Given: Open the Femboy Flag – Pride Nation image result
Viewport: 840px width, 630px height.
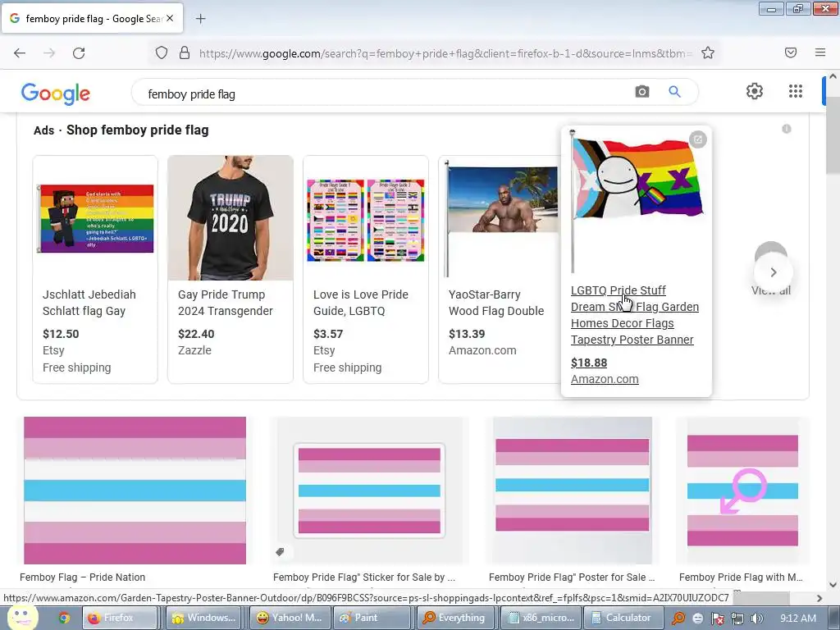Looking at the screenshot, I should point(135,491).
